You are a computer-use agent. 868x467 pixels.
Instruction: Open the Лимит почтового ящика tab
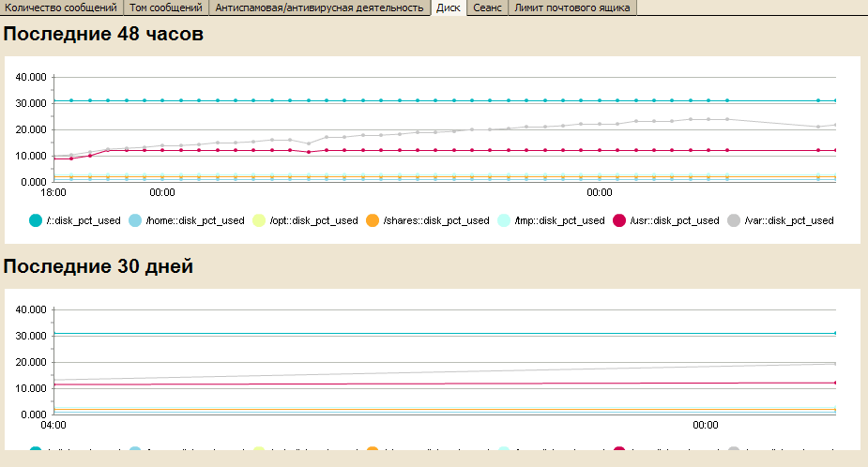point(571,8)
